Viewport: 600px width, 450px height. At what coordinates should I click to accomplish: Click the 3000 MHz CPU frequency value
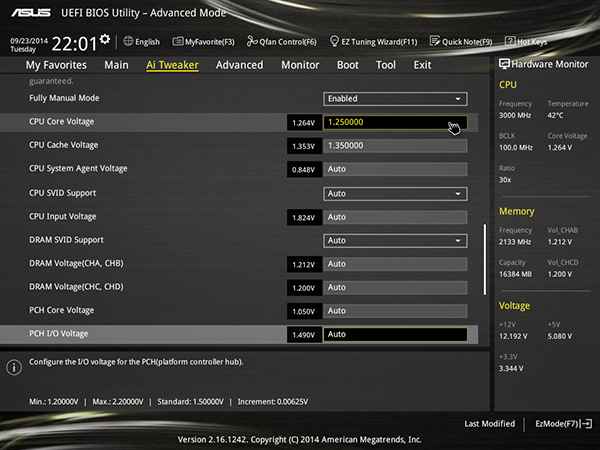click(515, 115)
